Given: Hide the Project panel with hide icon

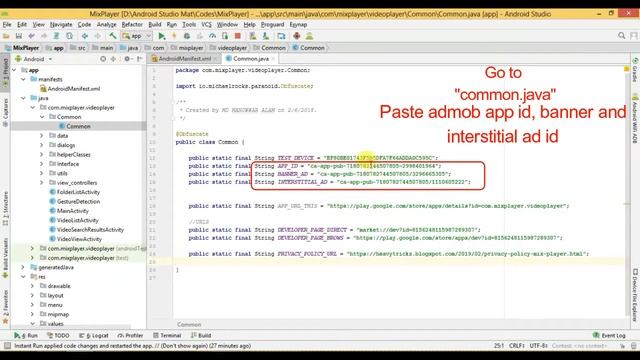Looking at the screenshot, I should (140, 59).
